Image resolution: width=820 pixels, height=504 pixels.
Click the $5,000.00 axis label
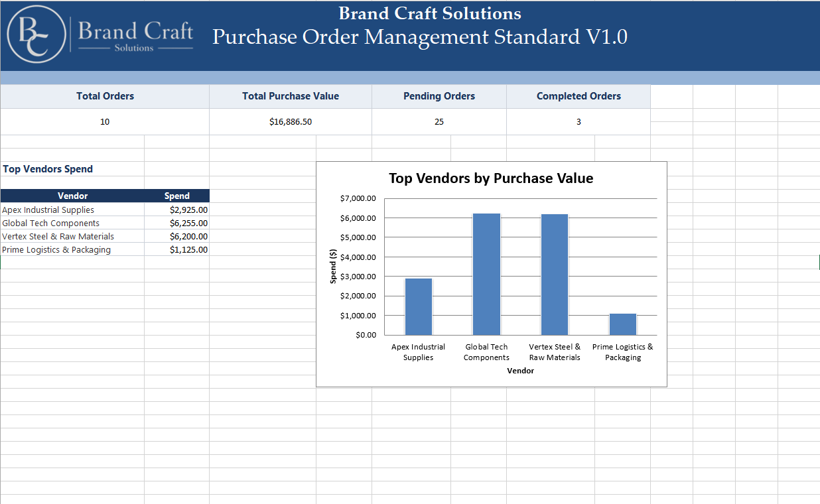(358, 237)
